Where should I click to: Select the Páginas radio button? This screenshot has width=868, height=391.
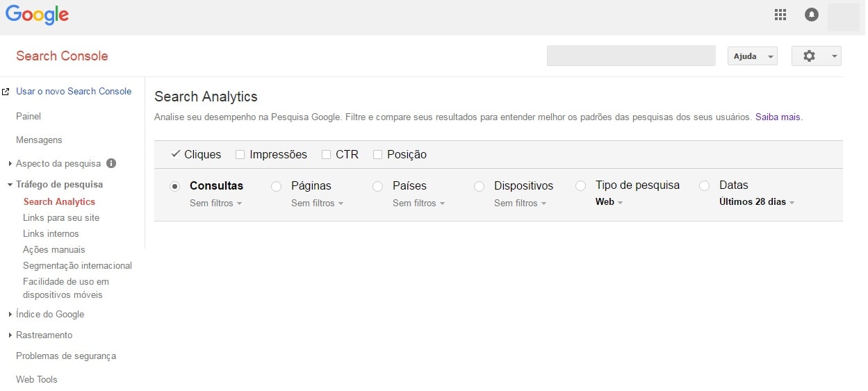[x=276, y=186]
